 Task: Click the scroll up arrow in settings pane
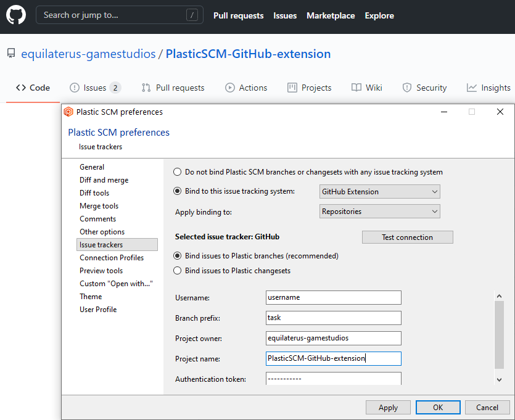(499, 296)
